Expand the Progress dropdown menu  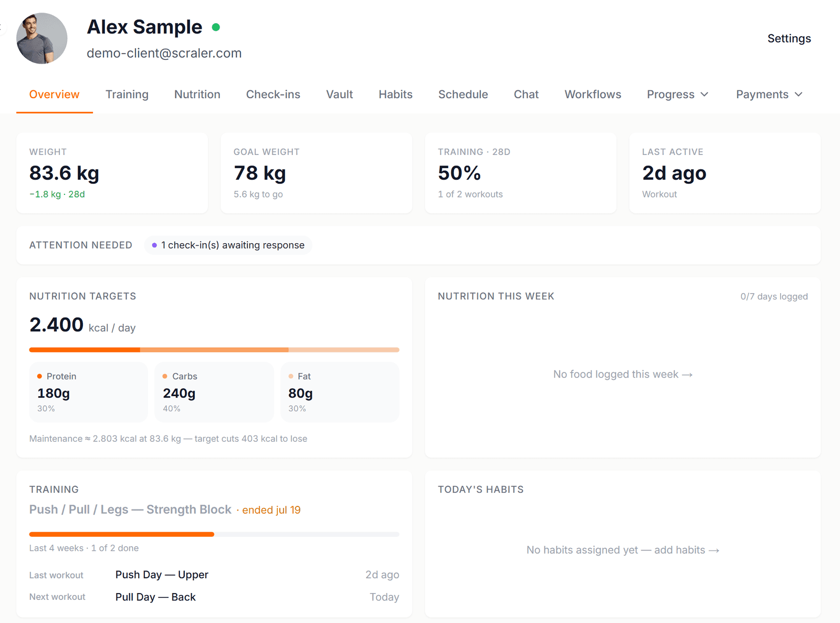click(x=678, y=95)
